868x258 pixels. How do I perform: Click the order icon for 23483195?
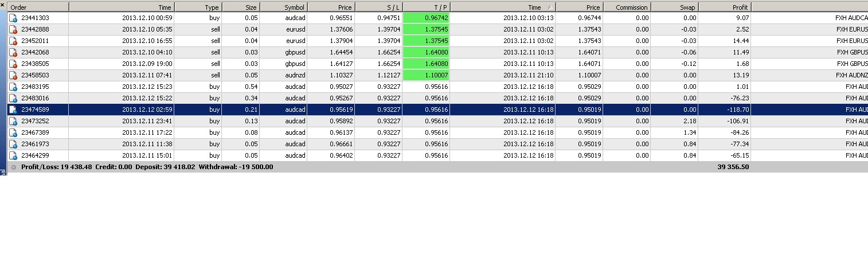pyautogui.click(x=13, y=87)
